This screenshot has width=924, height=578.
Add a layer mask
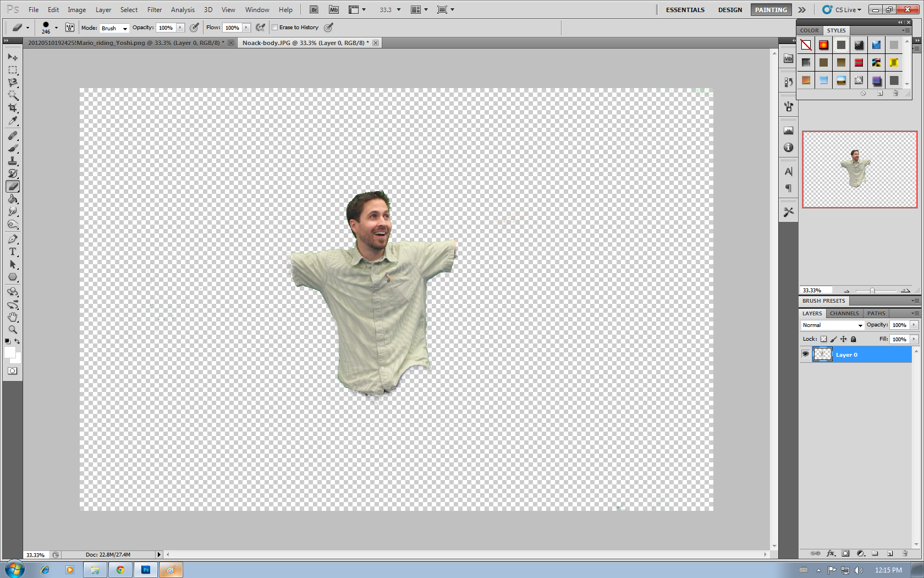point(845,553)
